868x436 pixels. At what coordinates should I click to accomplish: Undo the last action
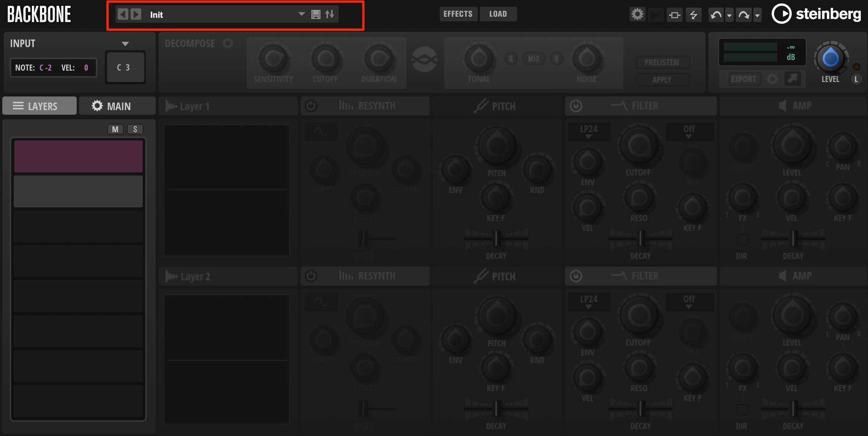716,15
